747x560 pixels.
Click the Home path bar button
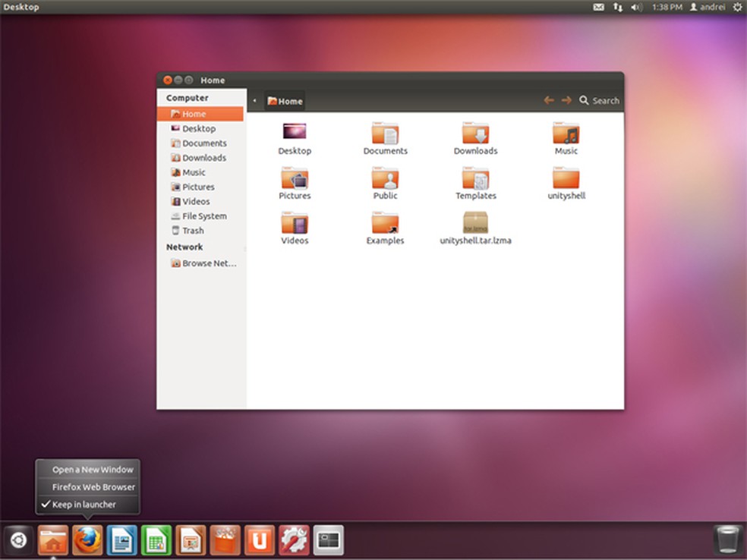[285, 101]
